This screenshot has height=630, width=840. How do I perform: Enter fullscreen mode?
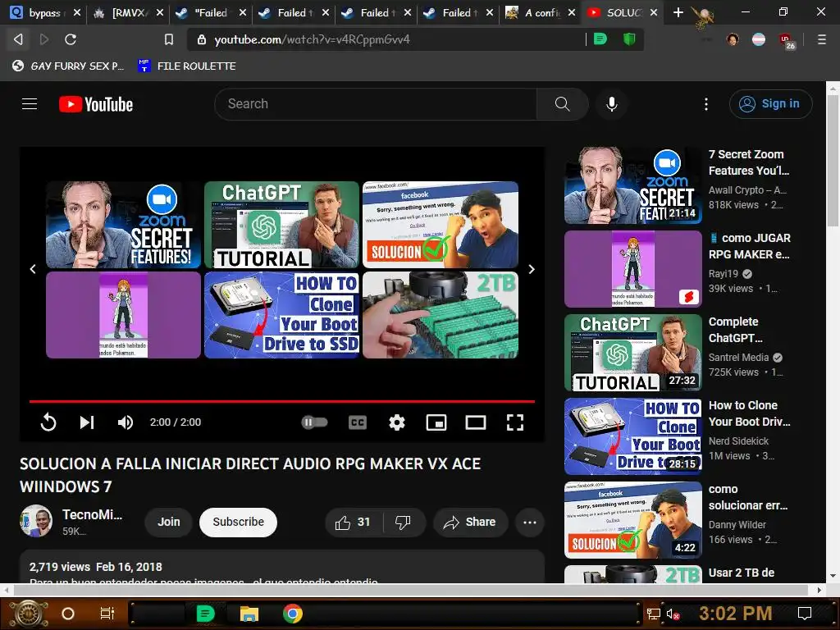pos(515,422)
